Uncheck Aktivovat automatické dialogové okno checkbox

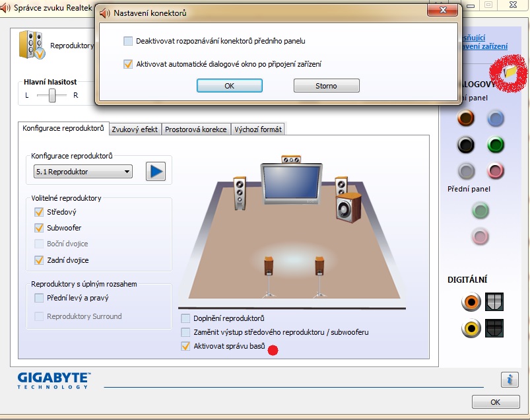[x=128, y=64]
